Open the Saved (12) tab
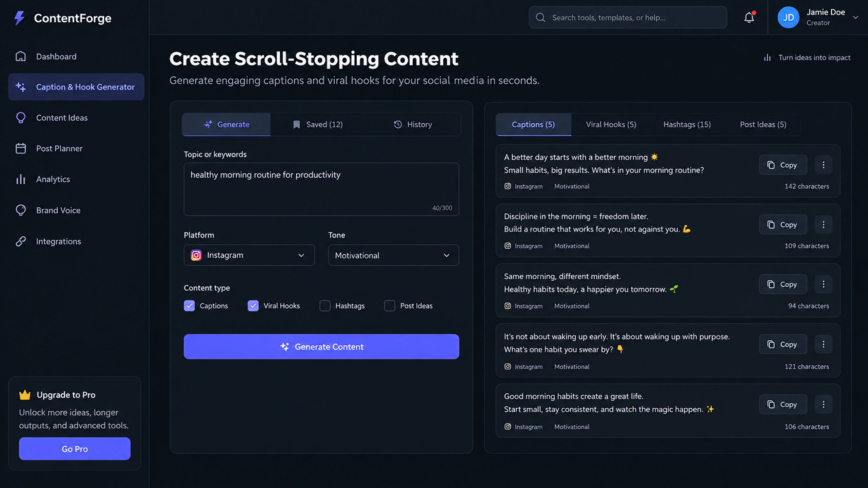Screen dimensions: 868x488 (x=318, y=124)
